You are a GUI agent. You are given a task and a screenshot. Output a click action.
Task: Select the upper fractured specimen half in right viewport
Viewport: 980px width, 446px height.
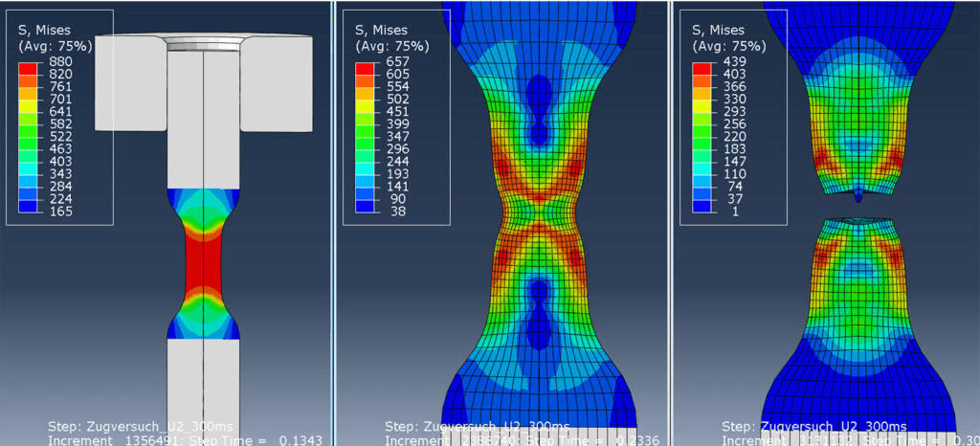pos(857,124)
